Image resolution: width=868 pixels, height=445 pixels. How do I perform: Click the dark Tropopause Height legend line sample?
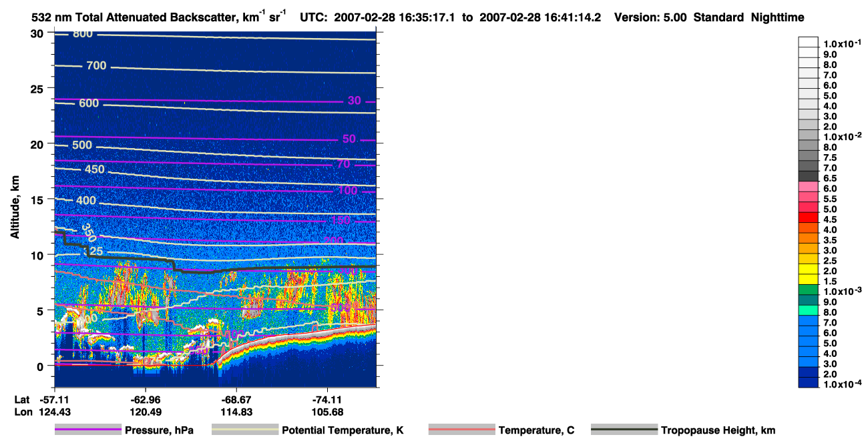(624, 430)
